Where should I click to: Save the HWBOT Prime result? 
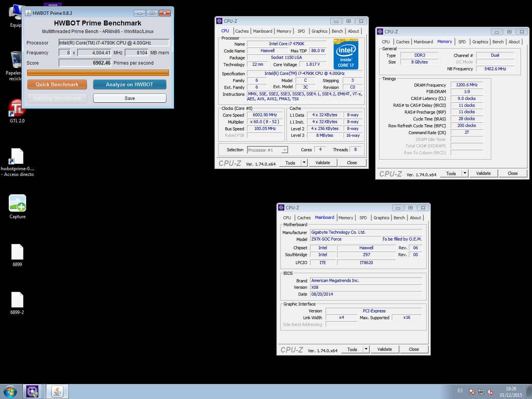point(130,98)
